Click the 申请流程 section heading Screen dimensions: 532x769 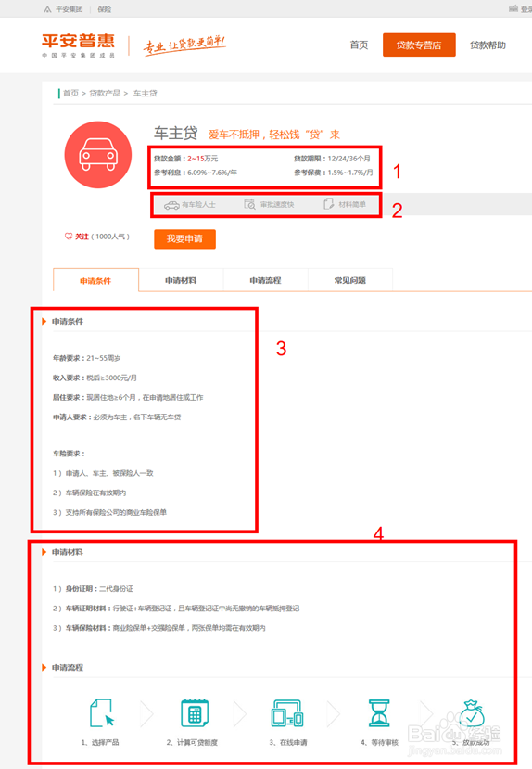point(67,668)
